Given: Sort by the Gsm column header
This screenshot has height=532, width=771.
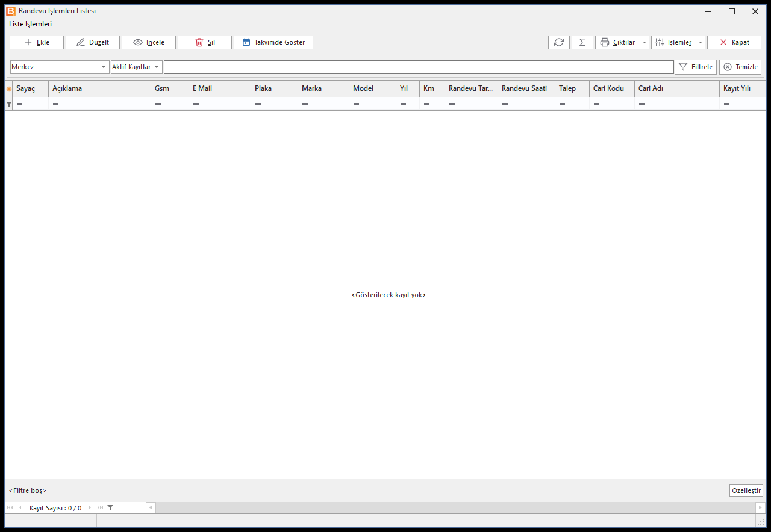Looking at the screenshot, I should pyautogui.click(x=170, y=88).
